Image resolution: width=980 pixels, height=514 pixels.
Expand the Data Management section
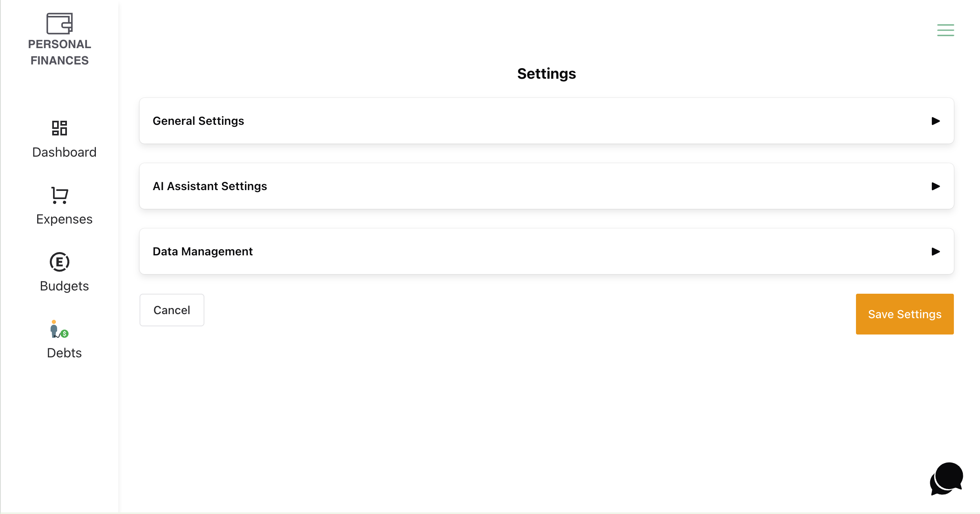[547, 251]
